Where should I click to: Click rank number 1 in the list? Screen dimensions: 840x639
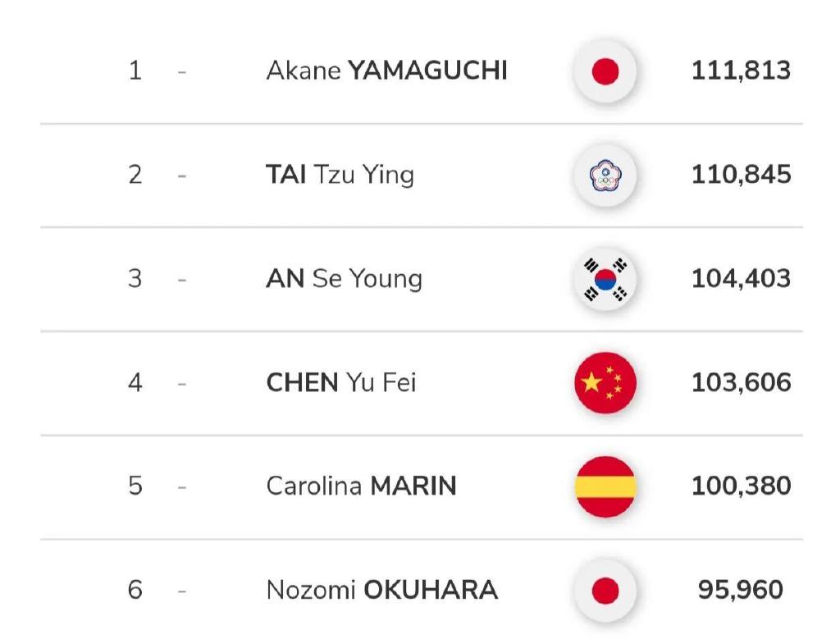tap(135, 71)
